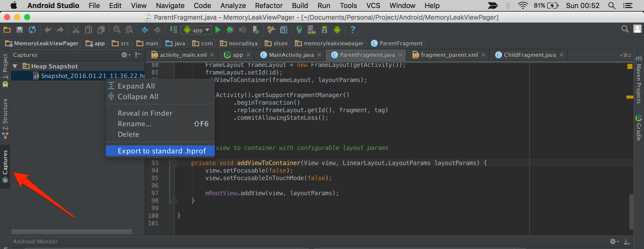Close the app editor tab

[x=249, y=55]
